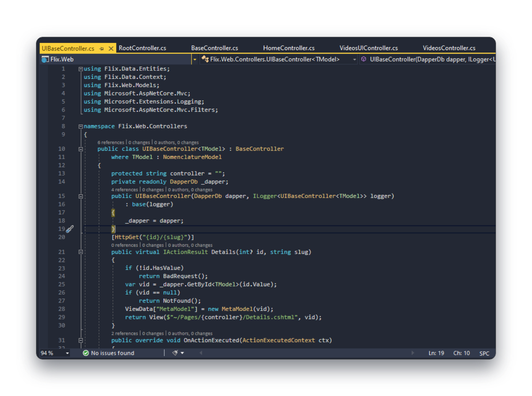Viewport: 532px width, 396px height.
Task: Click line number 19 in the margin
Action: (x=61, y=229)
